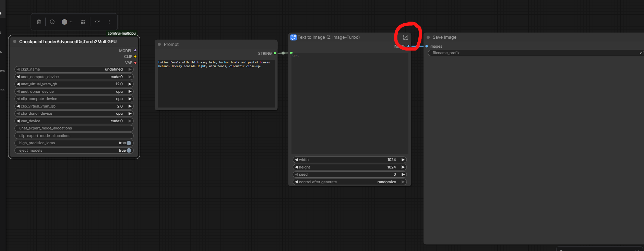Screen dimensions: 644x251
Task: Click the Text to Image (Z-Image-Turbo) title
Action: [x=329, y=37]
